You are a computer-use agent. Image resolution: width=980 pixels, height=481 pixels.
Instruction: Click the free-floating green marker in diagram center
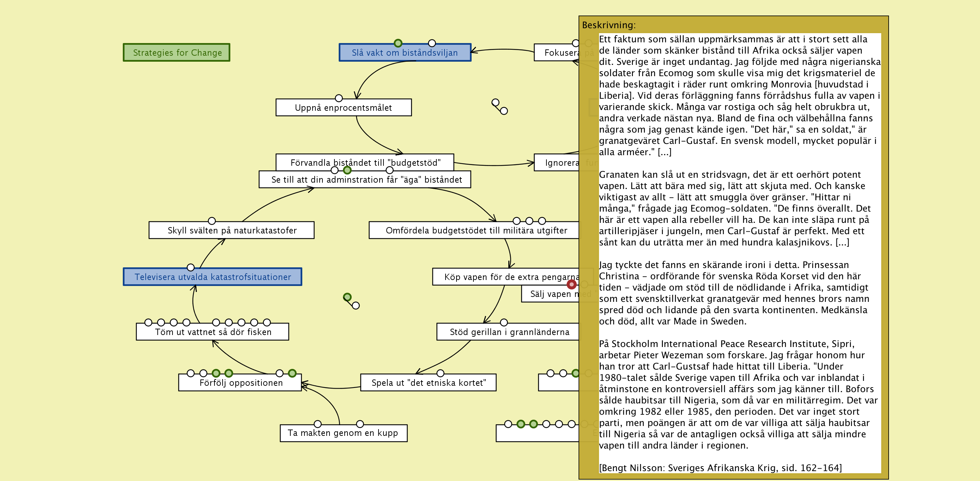point(347,297)
